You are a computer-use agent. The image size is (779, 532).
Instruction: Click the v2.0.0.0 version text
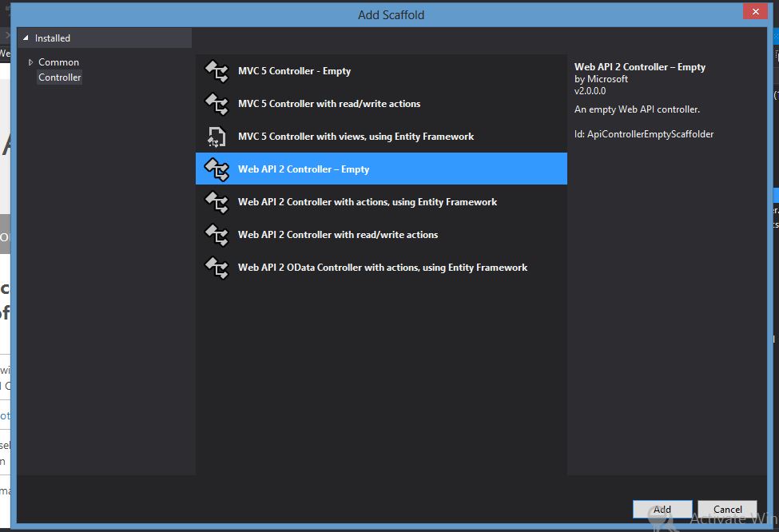point(590,91)
